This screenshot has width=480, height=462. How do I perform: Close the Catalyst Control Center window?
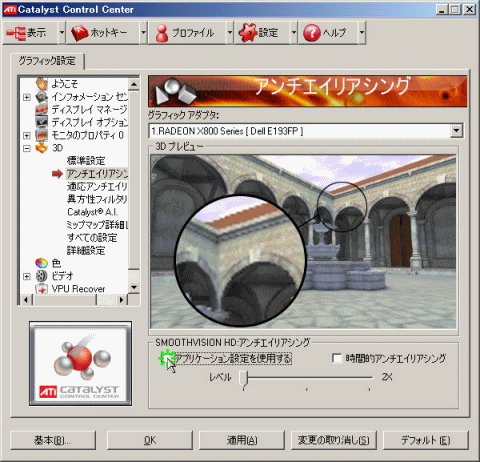point(470,9)
